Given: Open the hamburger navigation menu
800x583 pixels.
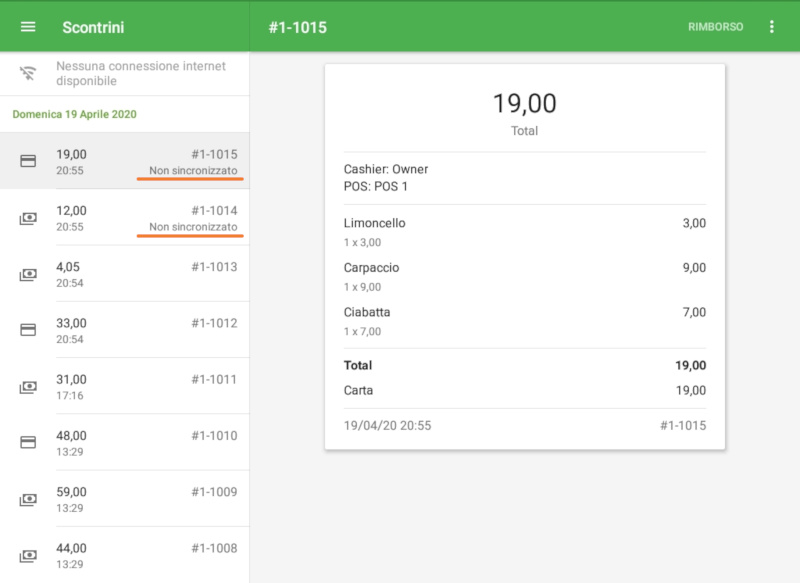Looking at the screenshot, I should 28,27.
